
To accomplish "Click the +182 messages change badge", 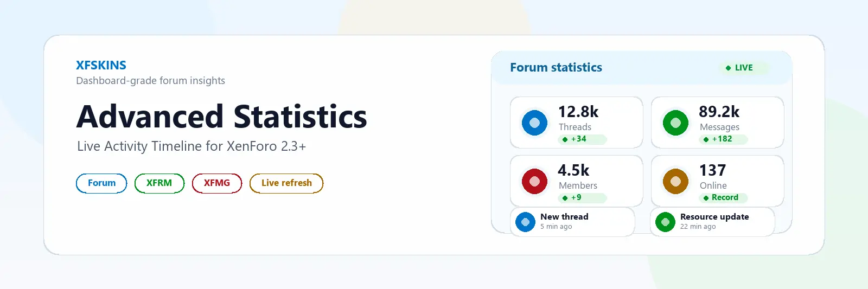I will (x=723, y=139).
